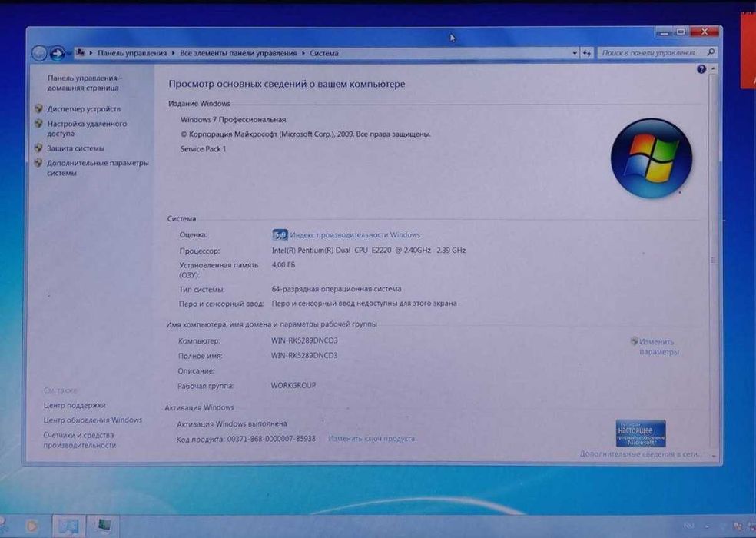The width and height of the screenshot is (756, 538).
Task: Open the recent pages dropdown beside navigation arrows
Action: pos(69,54)
